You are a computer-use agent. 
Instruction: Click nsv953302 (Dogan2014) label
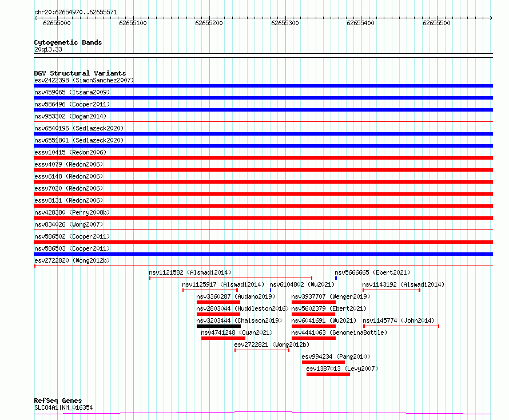pyautogui.click(x=70, y=116)
